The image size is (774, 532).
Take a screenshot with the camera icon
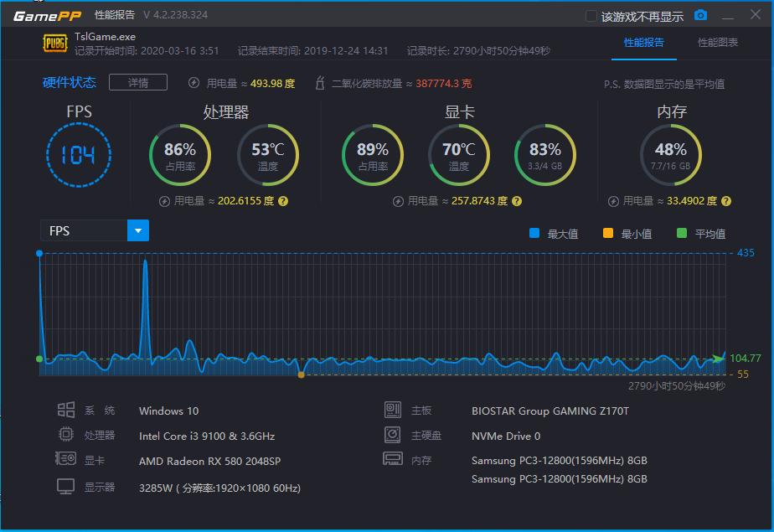coord(700,15)
